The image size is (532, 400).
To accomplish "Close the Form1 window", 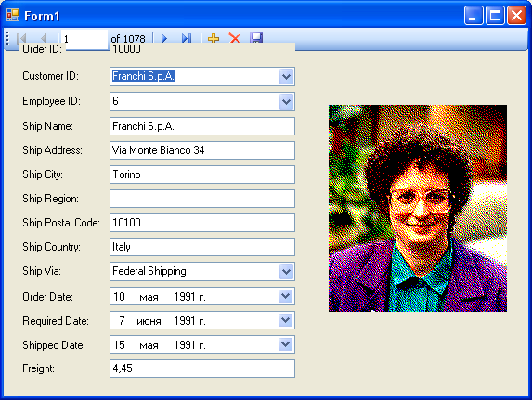I will [x=516, y=15].
